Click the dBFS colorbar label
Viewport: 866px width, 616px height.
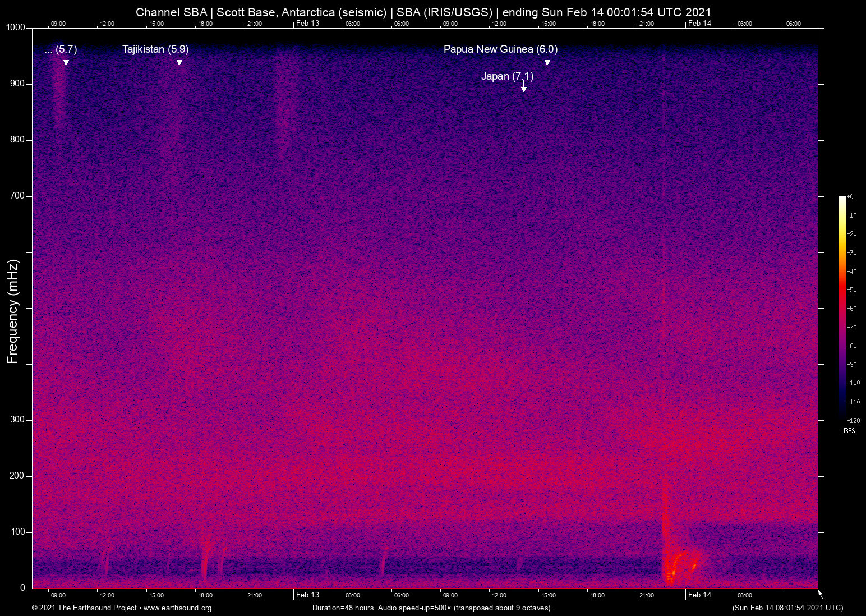click(x=848, y=431)
